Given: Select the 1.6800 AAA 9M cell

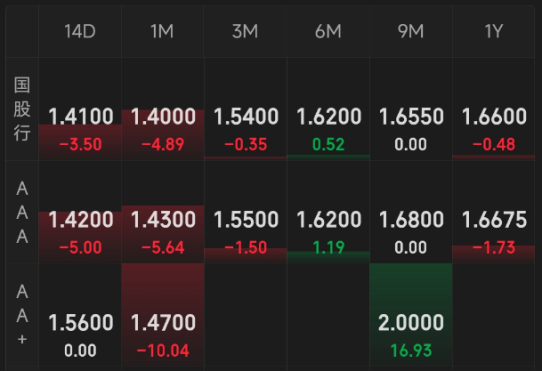Looking at the screenshot, I should coord(411,212).
